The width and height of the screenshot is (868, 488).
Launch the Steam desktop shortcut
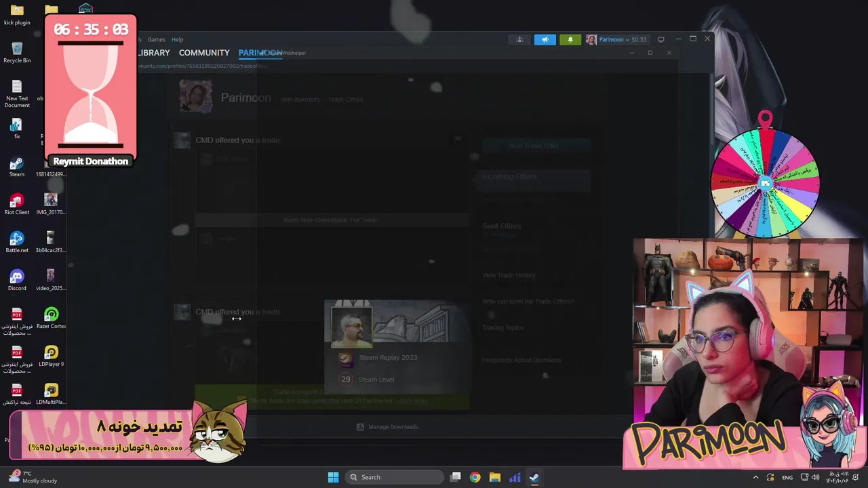[x=17, y=167]
